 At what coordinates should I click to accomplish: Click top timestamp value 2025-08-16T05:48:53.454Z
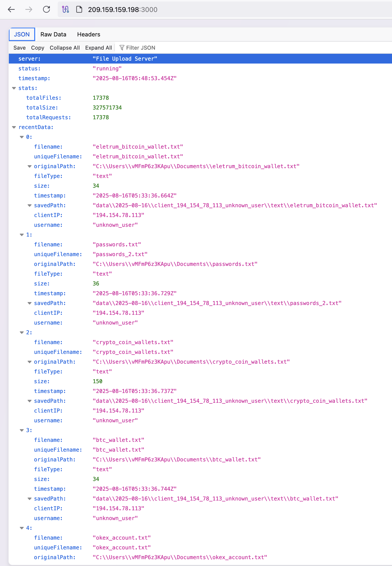coord(135,78)
